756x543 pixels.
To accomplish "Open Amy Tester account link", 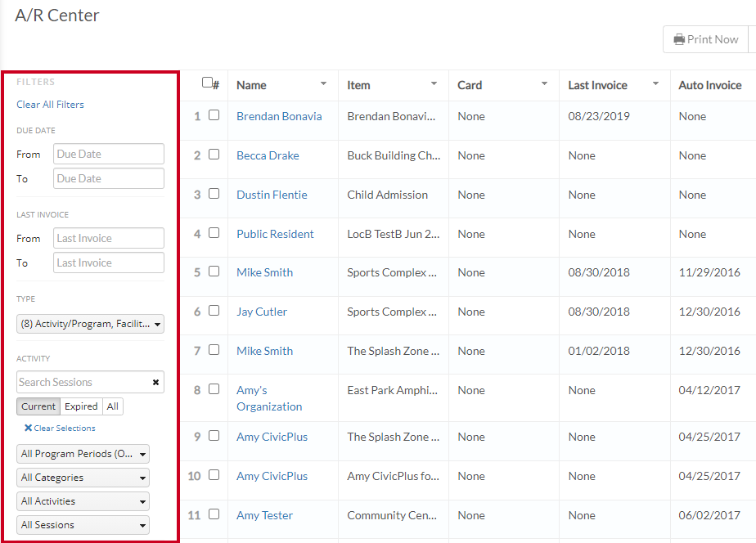I will 265,515.
